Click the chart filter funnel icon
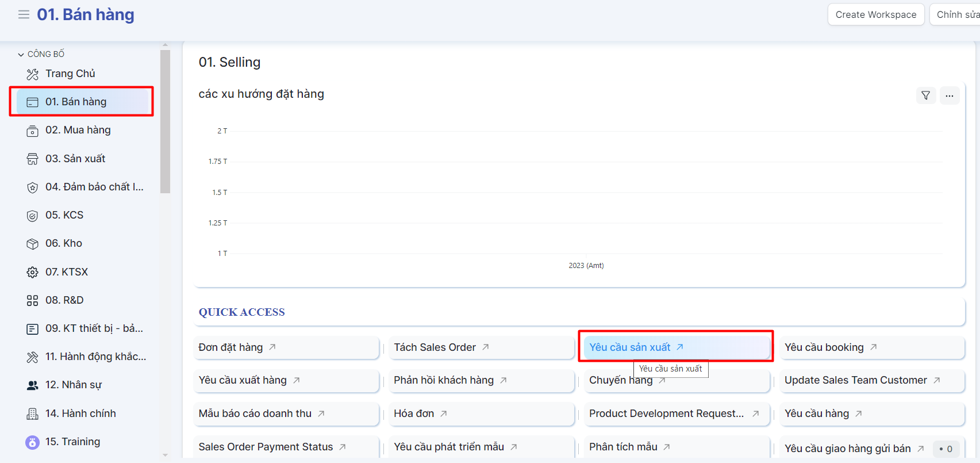This screenshot has height=463, width=980. click(x=925, y=95)
